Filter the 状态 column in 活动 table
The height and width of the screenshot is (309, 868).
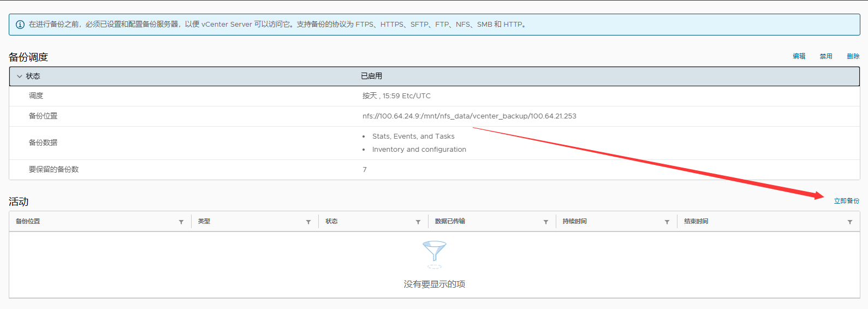(418, 222)
